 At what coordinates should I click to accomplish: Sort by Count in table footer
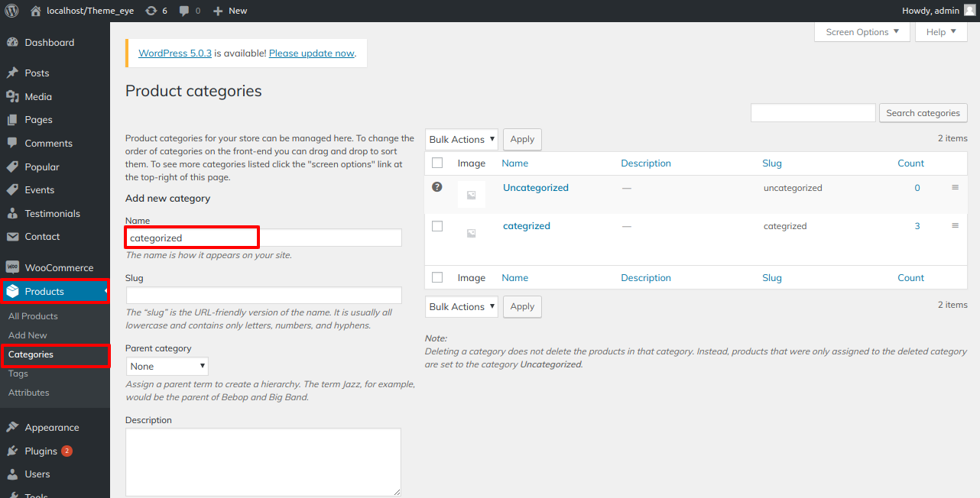(911, 278)
